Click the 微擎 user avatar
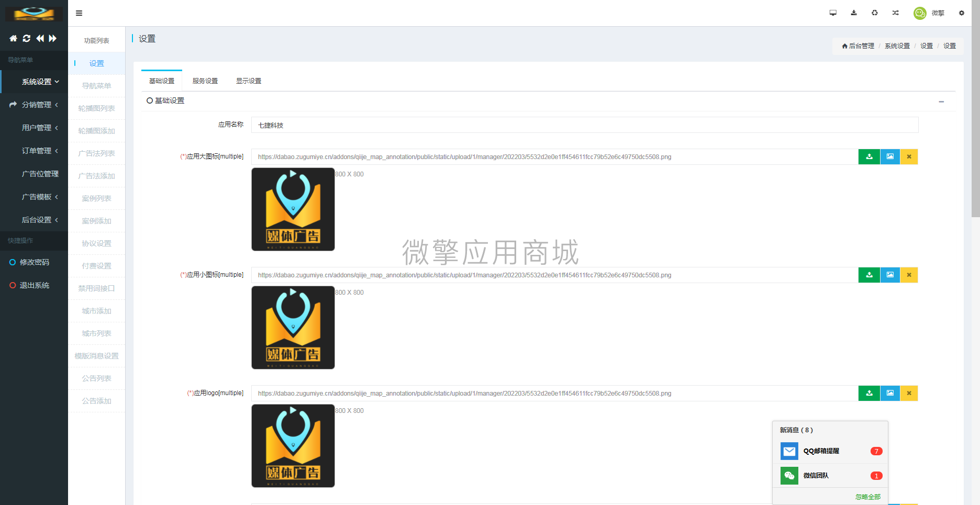 point(920,13)
